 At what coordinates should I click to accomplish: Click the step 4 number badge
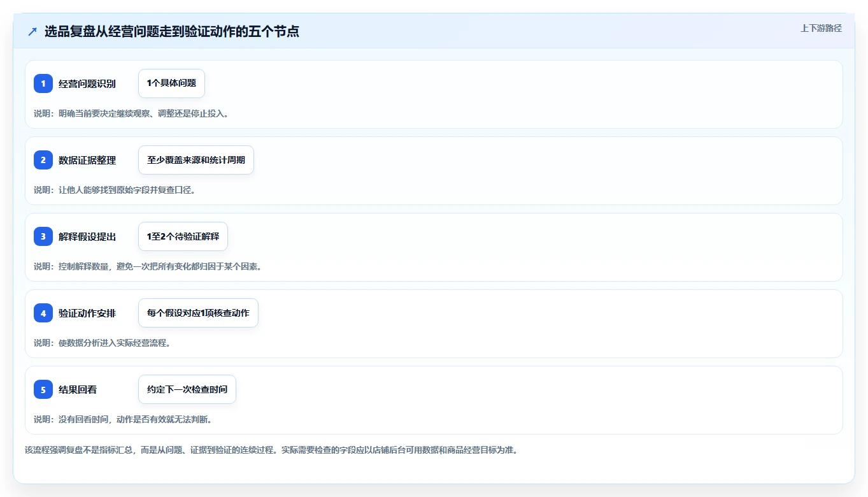[43, 313]
